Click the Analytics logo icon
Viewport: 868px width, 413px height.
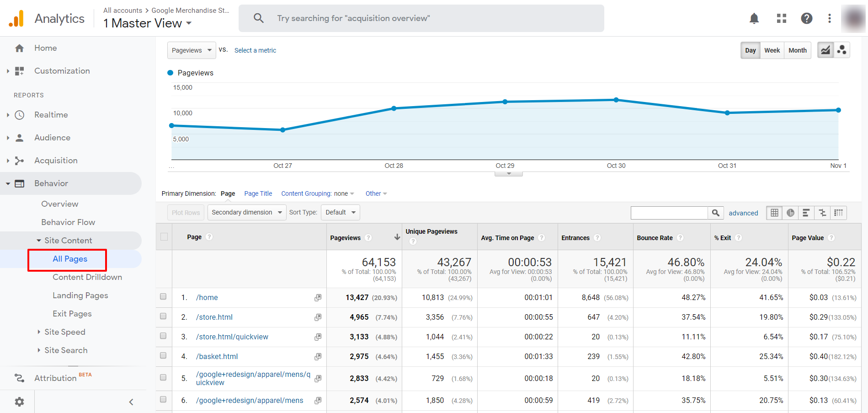click(16, 18)
